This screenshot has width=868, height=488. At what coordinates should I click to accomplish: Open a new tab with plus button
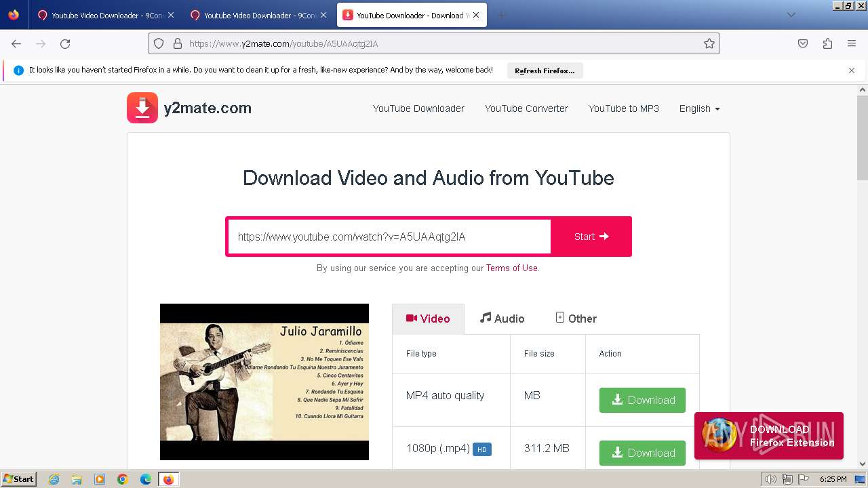click(x=501, y=15)
